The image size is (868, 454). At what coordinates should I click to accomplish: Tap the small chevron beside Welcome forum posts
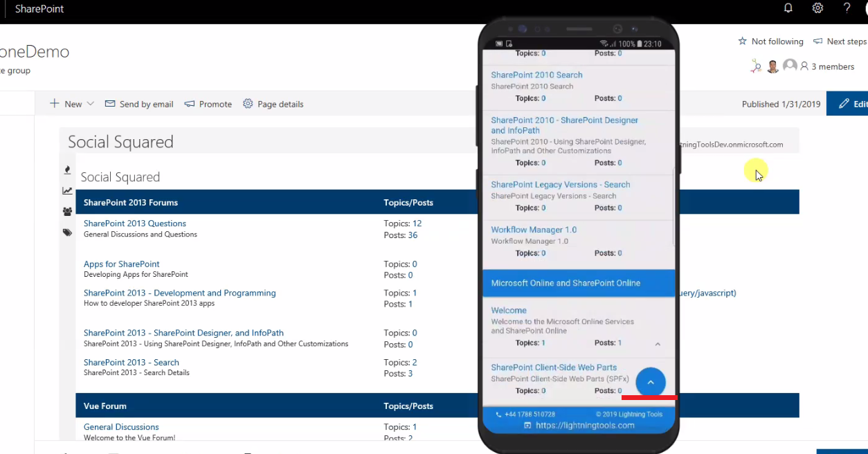coord(658,344)
